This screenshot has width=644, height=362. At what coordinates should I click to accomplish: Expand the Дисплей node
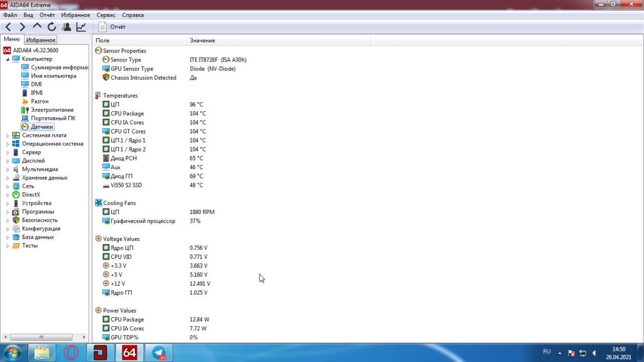pos(8,161)
